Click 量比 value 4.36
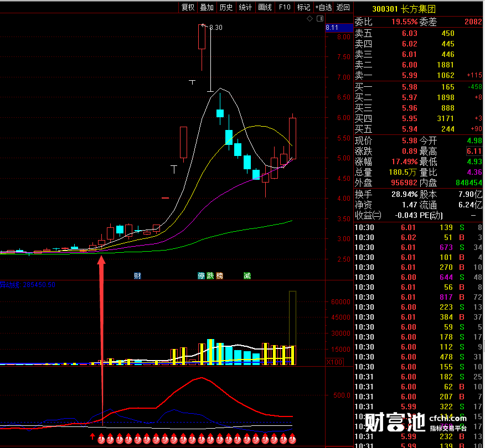Image resolution: width=485 pixels, height=448 pixels. tap(474, 172)
